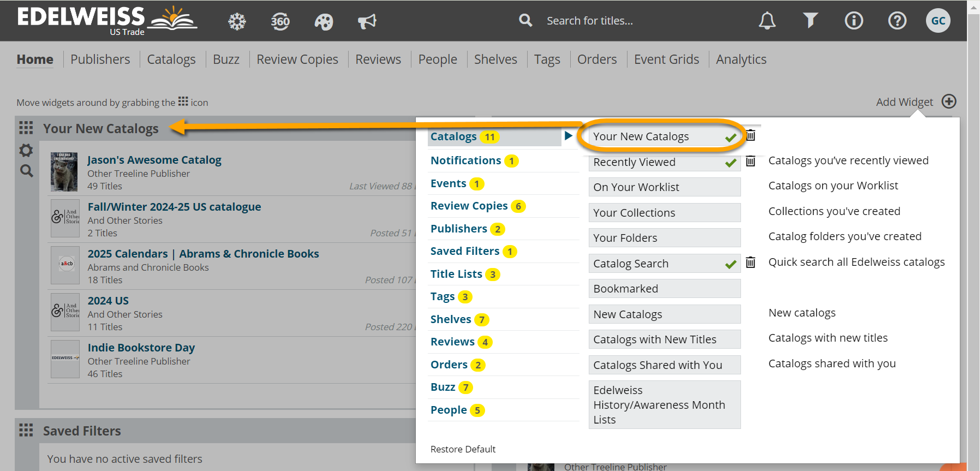Image resolution: width=980 pixels, height=471 pixels.
Task: Open the GC user account avatar
Action: [x=938, y=21]
